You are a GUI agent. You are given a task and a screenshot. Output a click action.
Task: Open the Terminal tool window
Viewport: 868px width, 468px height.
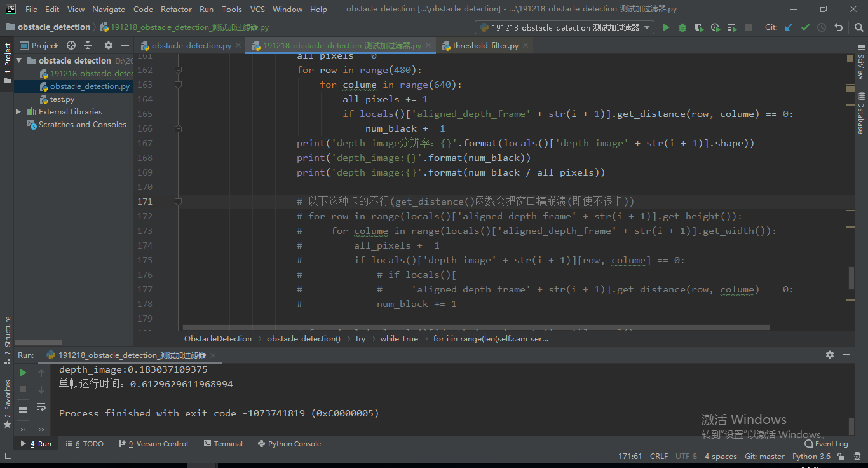click(223, 443)
